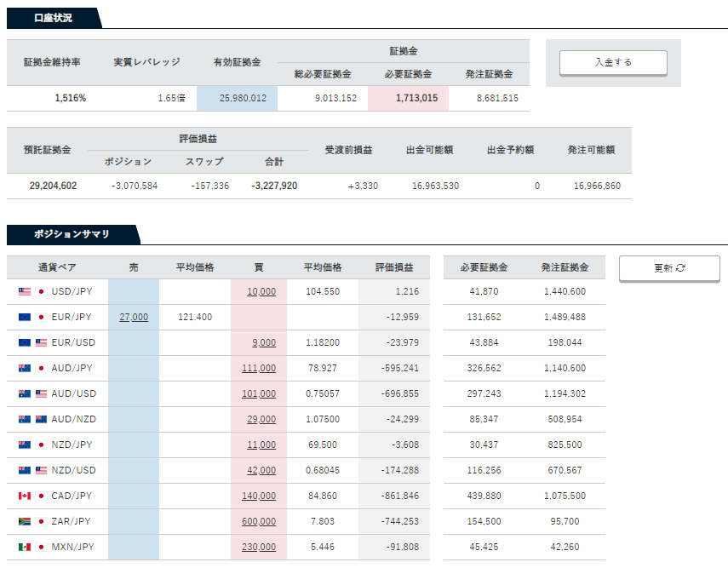The image size is (728, 568).
Task: Click the USD/JPY order margin 1,440,600
Action: [565, 291]
